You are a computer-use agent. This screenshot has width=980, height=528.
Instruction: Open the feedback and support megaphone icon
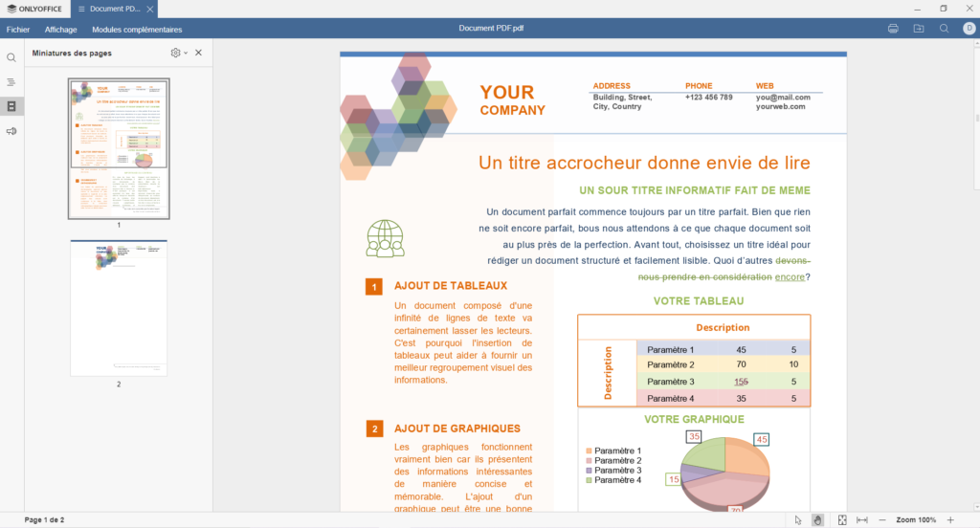point(11,131)
